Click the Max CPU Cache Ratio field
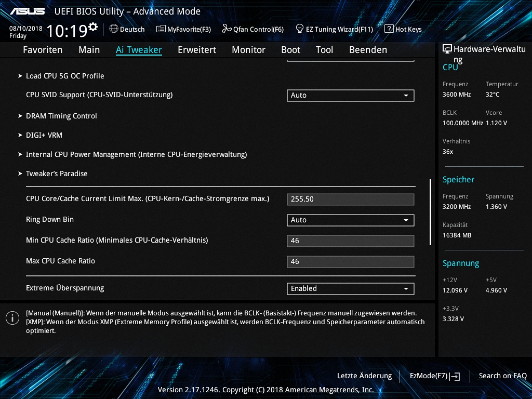This screenshot has width=532, height=399. [x=351, y=262]
